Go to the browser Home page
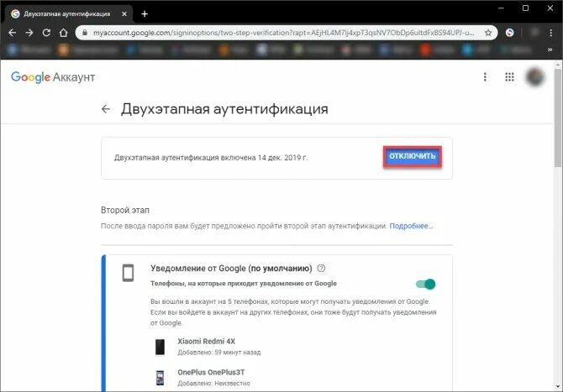This screenshot has height=392, width=563. tap(64, 33)
